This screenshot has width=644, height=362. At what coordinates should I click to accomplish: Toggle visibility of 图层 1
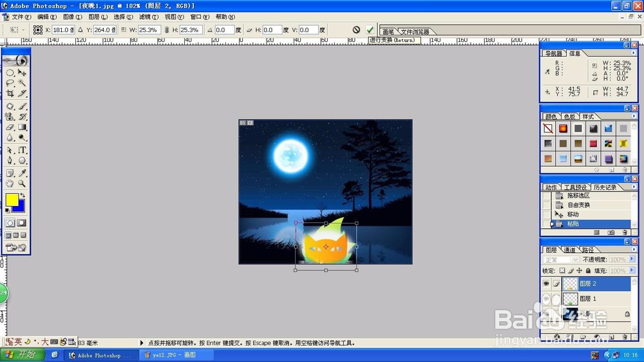(546, 299)
